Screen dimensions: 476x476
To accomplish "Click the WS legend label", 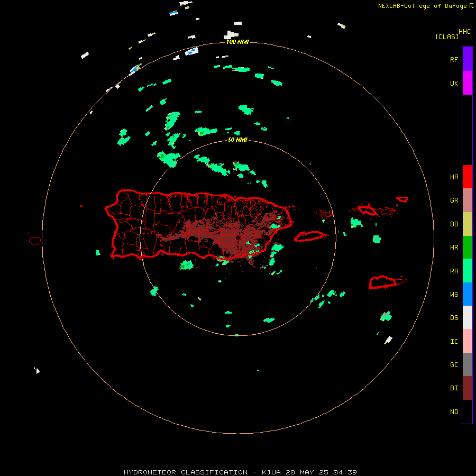I will point(454,294).
